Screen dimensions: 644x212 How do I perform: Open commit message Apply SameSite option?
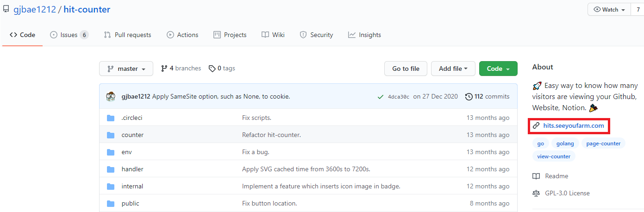coord(221,96)
